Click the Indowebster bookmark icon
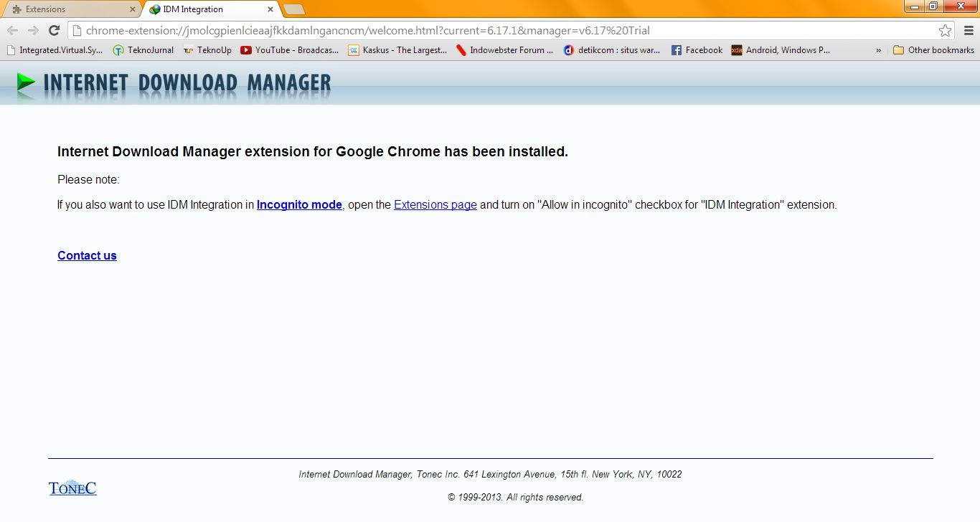Image resolution: width=980 pixels, height=522 pixels. point(461,50)
